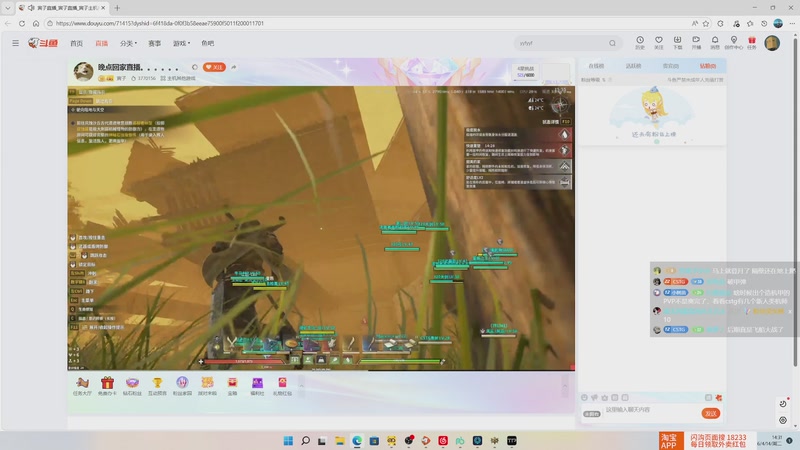The height and width of the screenshot is (450, 800).
Task: Click the orange 关注 follow button
Action: click(x=214, y=67)
